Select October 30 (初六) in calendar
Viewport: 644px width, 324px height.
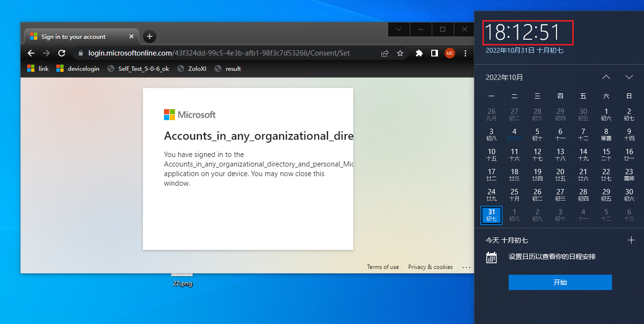coord(629,195)
